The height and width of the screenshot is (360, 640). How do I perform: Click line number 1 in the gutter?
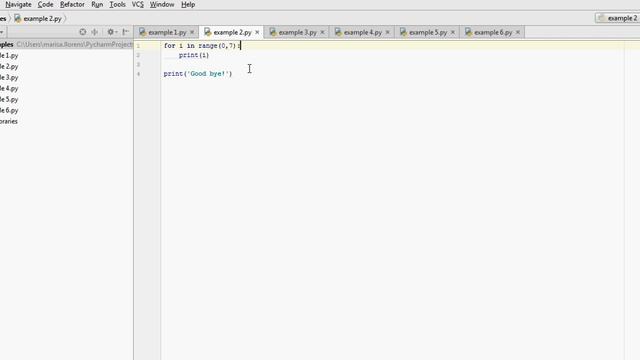tap(138, 46)
